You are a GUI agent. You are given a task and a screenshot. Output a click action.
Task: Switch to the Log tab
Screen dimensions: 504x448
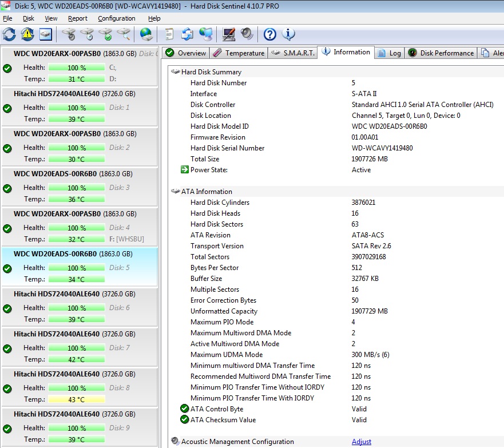[389, 53]
